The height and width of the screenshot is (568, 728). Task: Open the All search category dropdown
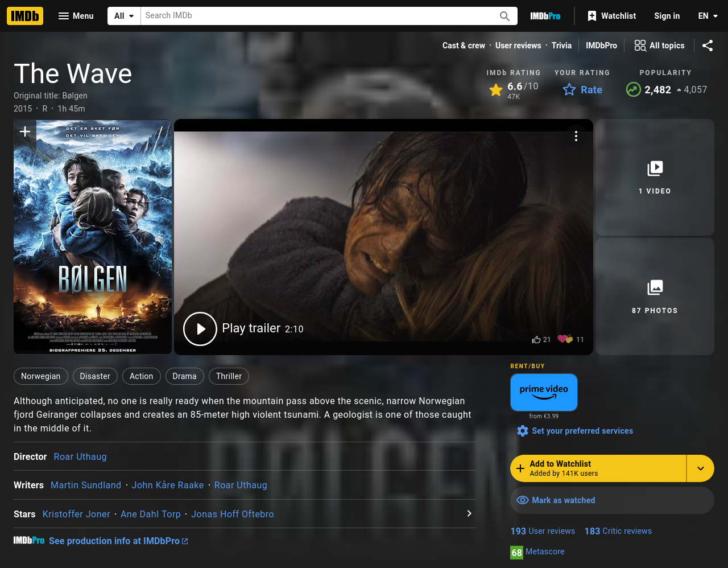(x=124, y=16)
